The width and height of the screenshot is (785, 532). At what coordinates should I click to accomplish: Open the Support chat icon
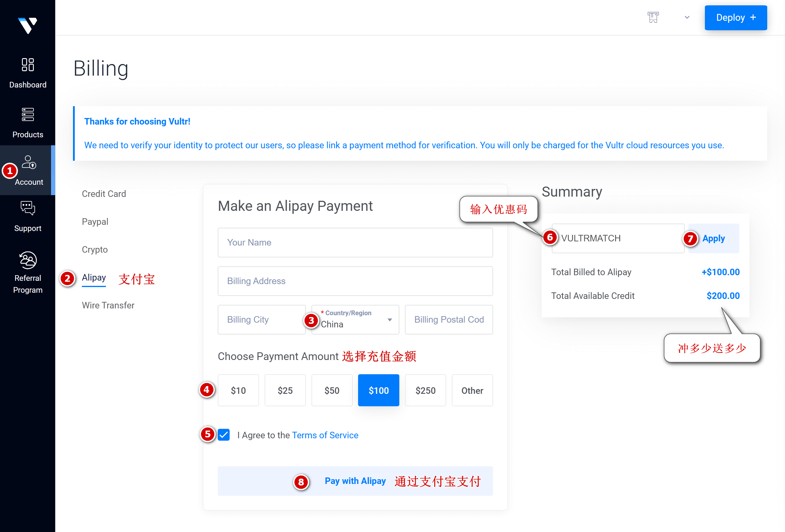pos(28,208)
